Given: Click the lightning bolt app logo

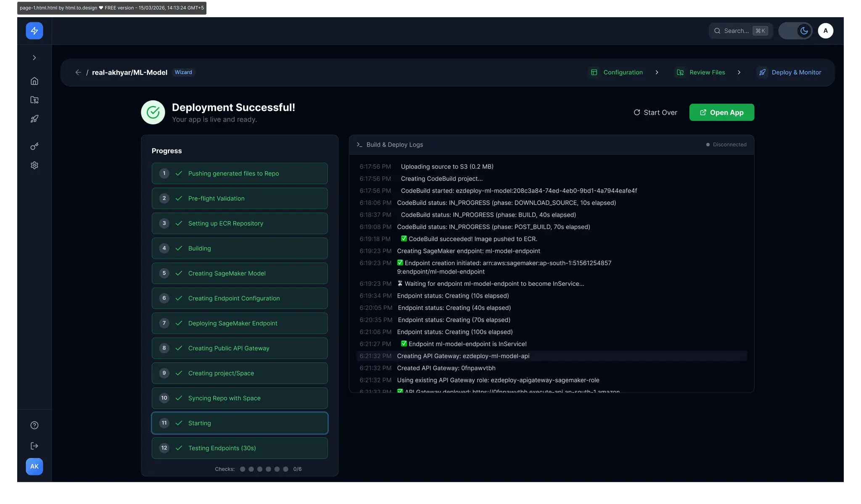Looking at the screenshot, I should tap(34, 31).
